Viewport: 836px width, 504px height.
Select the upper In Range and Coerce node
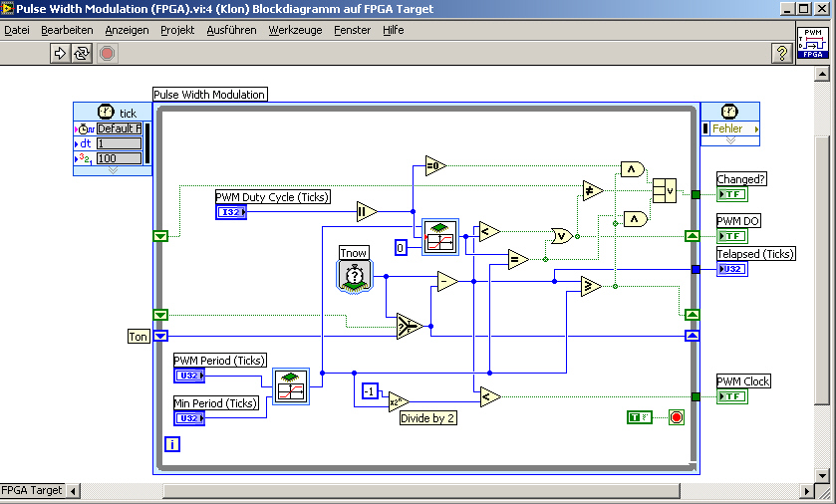click(x=440, y=236)
